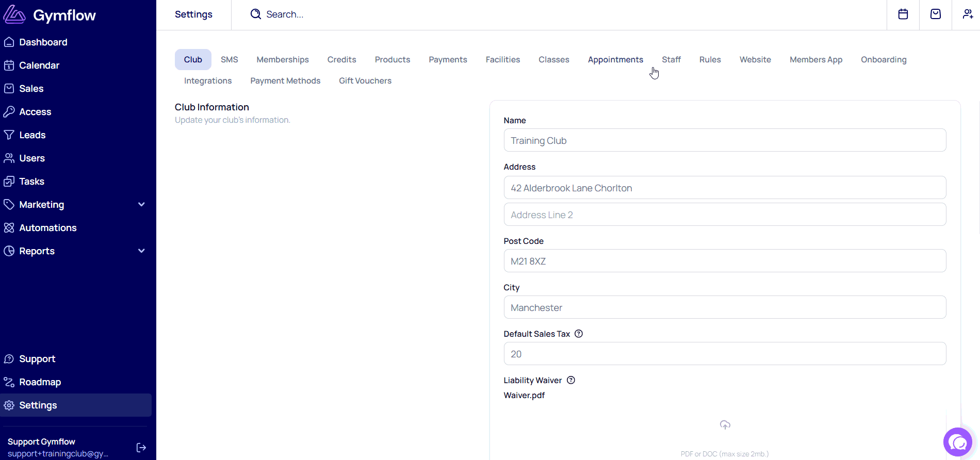Open the Staff settings tab

672,60
